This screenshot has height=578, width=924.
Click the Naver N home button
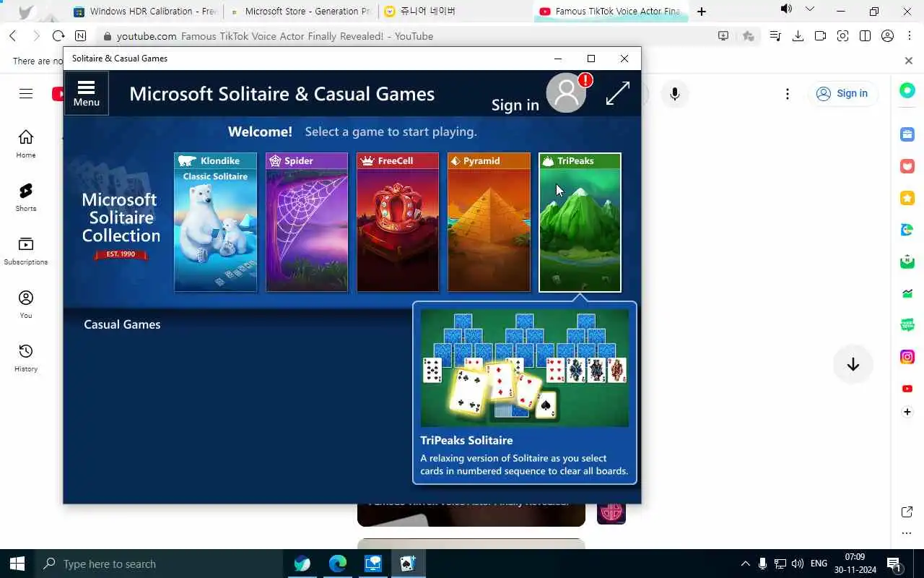[x=81, y=36]
